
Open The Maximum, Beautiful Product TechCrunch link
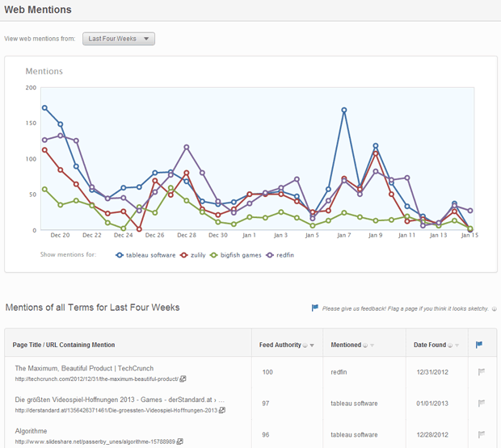[x=84, y=367]
